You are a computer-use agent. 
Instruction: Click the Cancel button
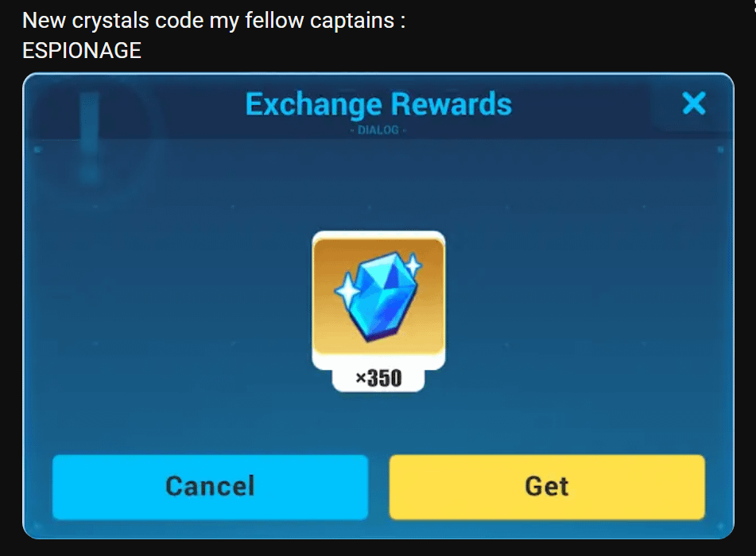pyautogui.click(x=210, y=487)
